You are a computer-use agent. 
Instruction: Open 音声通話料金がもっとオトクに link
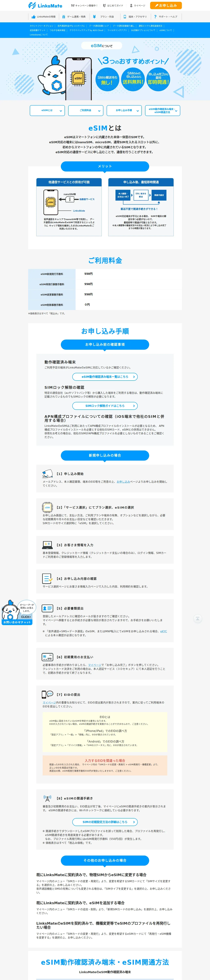71,26
